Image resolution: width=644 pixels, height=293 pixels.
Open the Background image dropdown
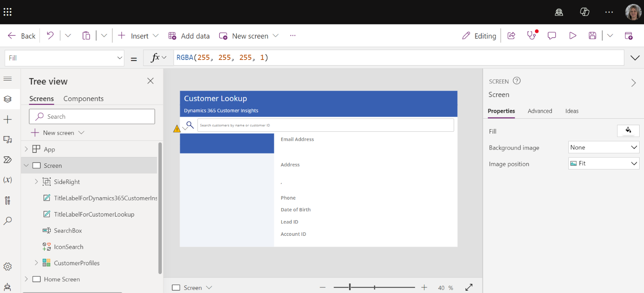tap(604, 147)
